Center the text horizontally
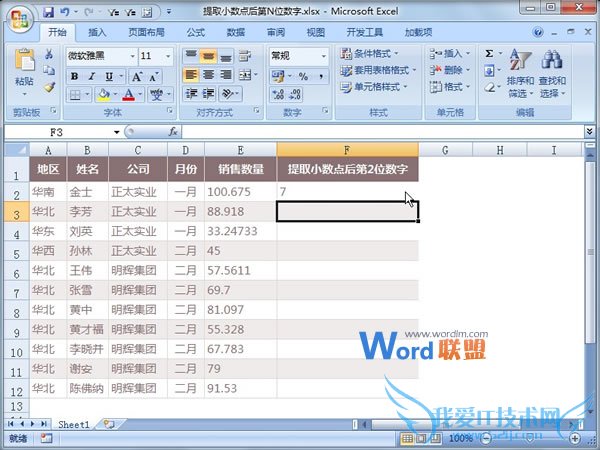Screen dimensions: 600x450 point(208,75)
